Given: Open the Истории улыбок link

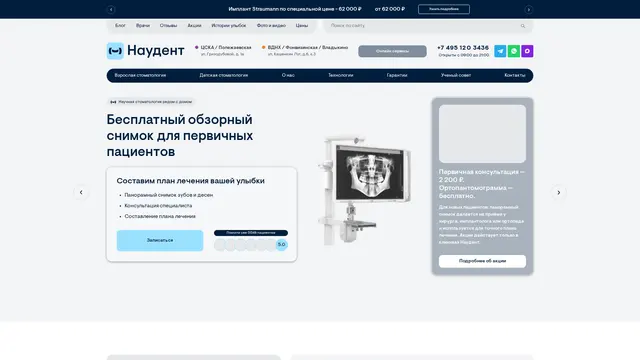Looking at the screenshot, I should (229, 25).
